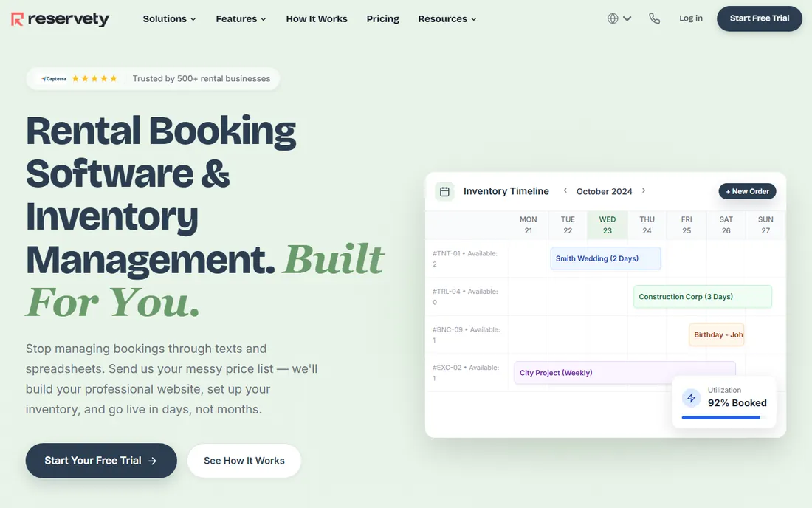This screenshot has height=508, width=812.
Task: Click the lightning bolt utilization icon
Action: click(691, 398)
